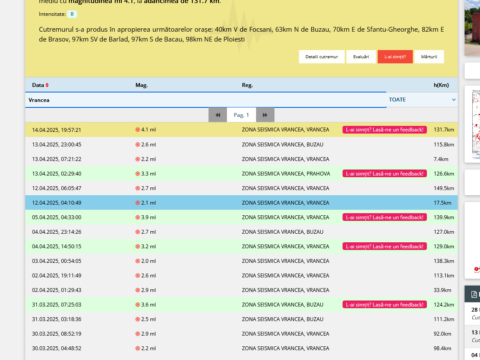Sort the table by Data column
Screen dimensions: 480x360
coord(40,85)
